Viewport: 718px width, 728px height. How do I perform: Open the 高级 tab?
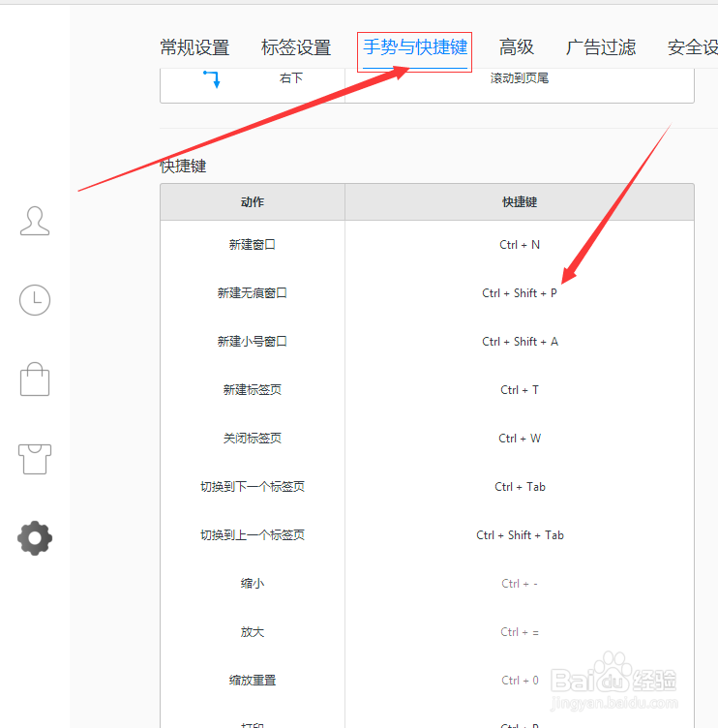[x=517, y=47]
